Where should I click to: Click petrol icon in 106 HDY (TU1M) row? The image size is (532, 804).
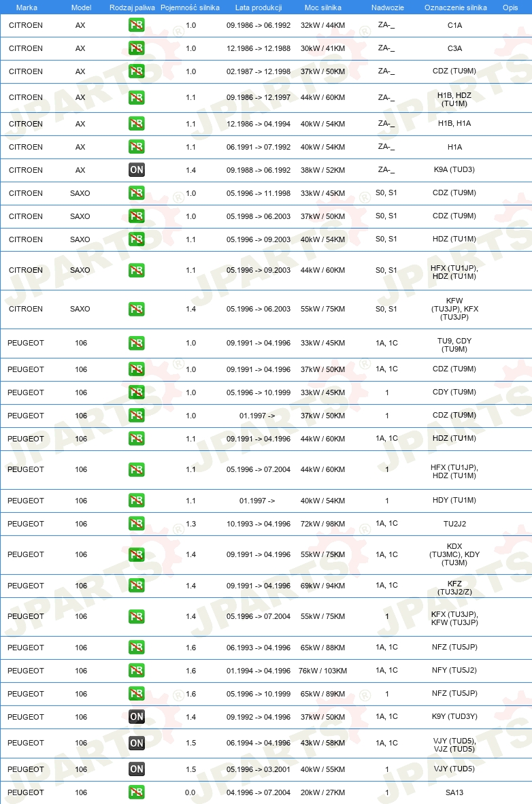pyautogui.click(x=137, y=501)
